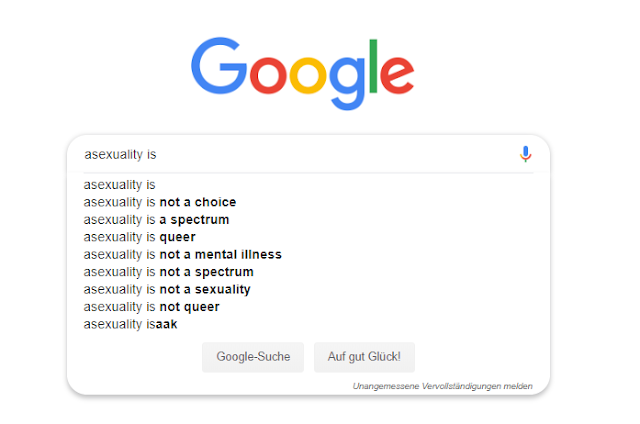The image size is (640, 424).
Task: Choose "asexuality is not a mental illness"
Action: coord(182,254)
